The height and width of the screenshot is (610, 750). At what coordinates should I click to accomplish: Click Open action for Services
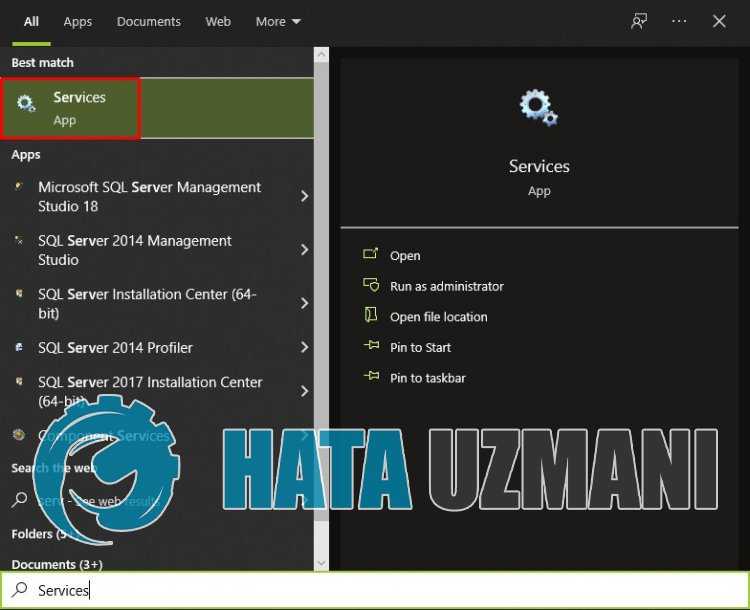click(x=405, y=255)
